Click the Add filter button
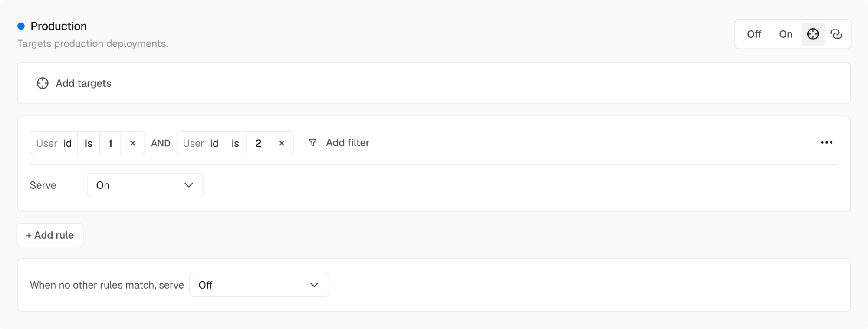 (339, 143)
